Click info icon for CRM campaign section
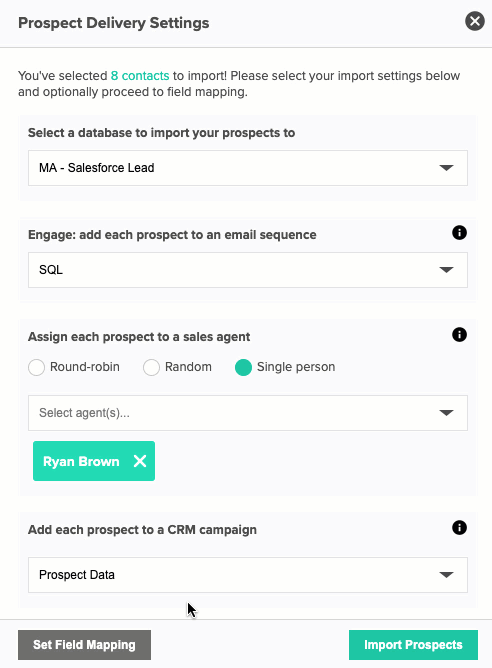The height and width of the screenshot is (668, 492). click(x=459, y=528)
